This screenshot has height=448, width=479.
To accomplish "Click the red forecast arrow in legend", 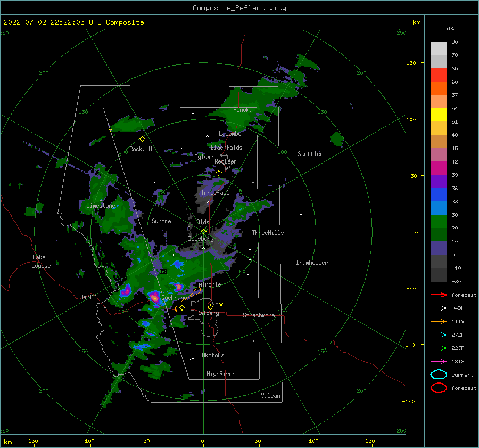I will [x=439, y=295].
